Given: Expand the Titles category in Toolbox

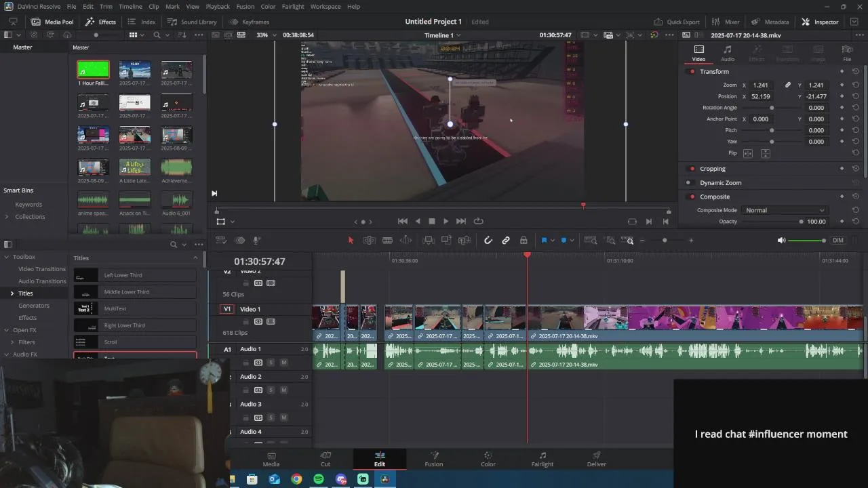Looking at the screenshot, I should (x=12, y=293).
